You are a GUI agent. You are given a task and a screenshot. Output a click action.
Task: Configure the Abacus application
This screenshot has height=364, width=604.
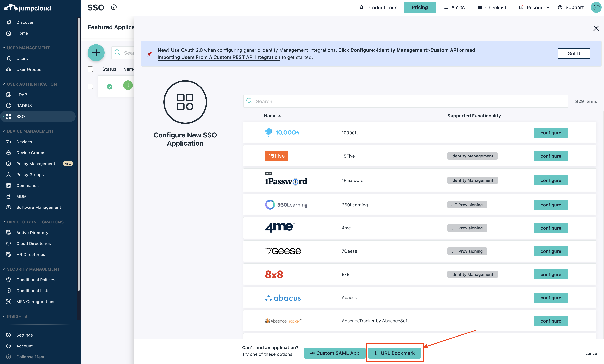[551, 298]
